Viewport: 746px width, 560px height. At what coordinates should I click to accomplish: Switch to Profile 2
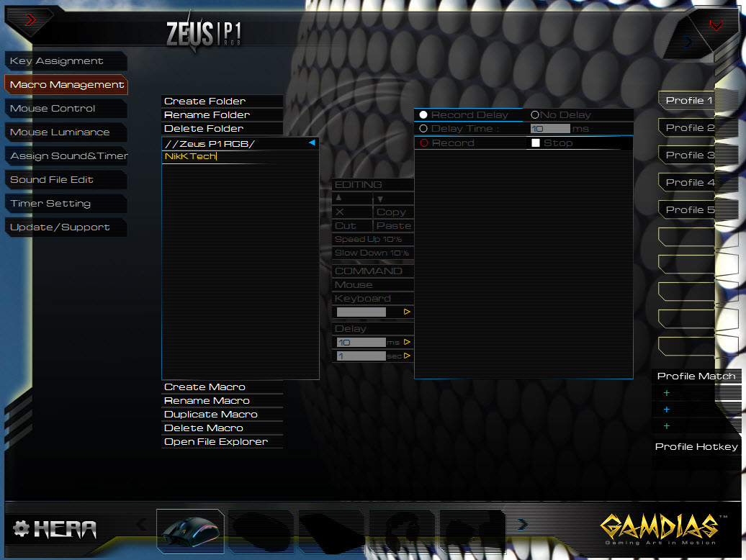pyautogui.click(x=688, y=128)
